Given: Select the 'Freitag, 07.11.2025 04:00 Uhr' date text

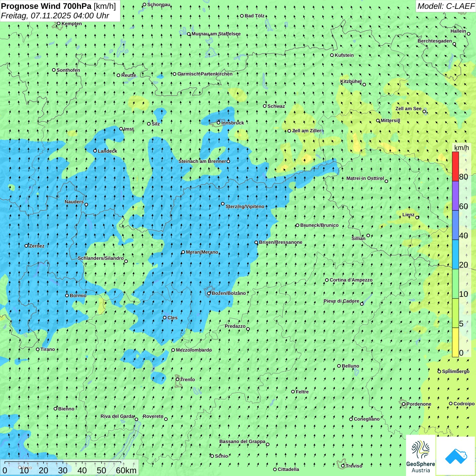Looking at the screenshot, I should pos(55,16).
